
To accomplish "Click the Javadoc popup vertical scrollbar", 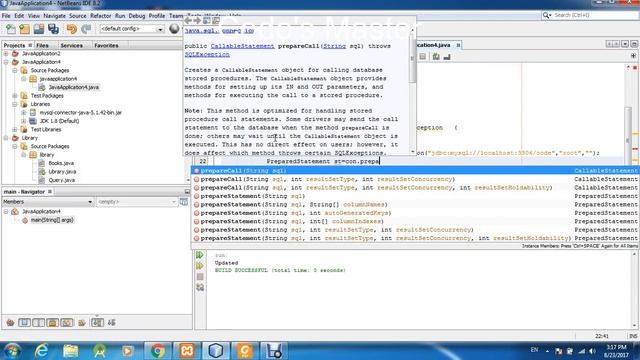I will point(412,91).
